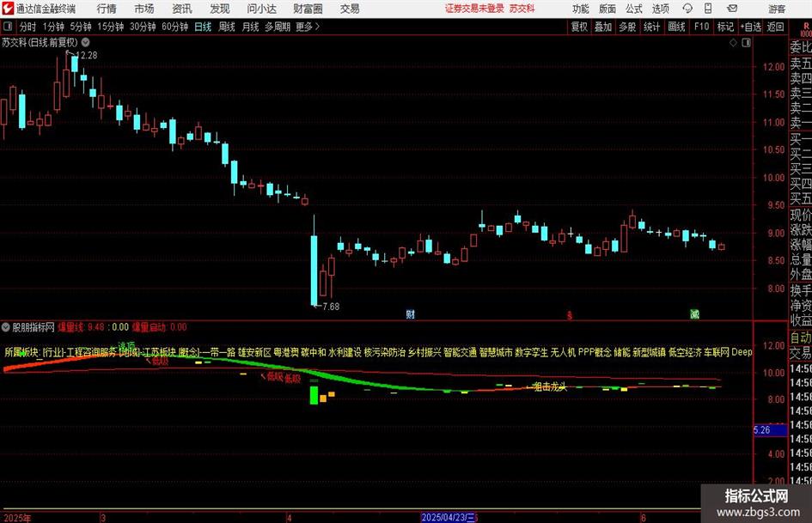Switch to 15分钟 period
The height and width of the screenshot is (523, 812).
pos(111,27)
